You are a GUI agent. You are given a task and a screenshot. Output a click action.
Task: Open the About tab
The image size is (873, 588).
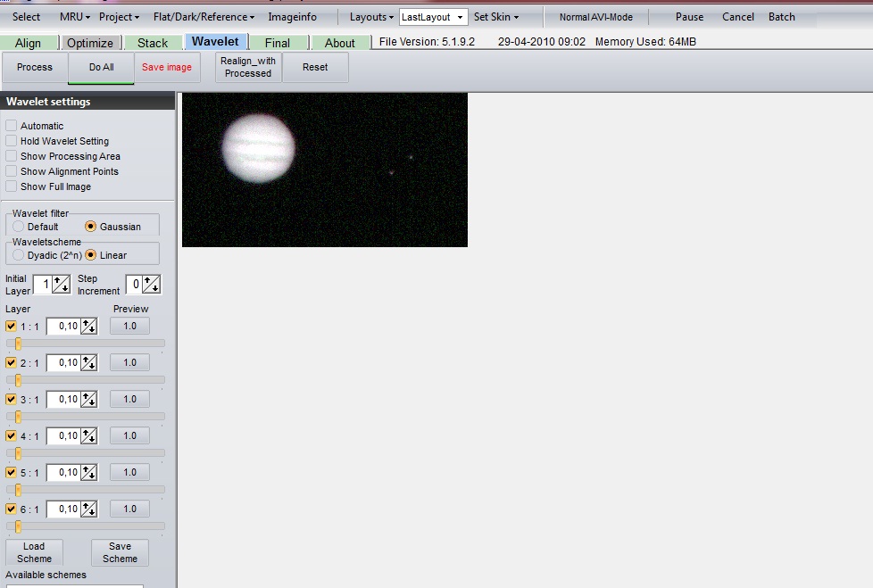[x=339, y=43]
